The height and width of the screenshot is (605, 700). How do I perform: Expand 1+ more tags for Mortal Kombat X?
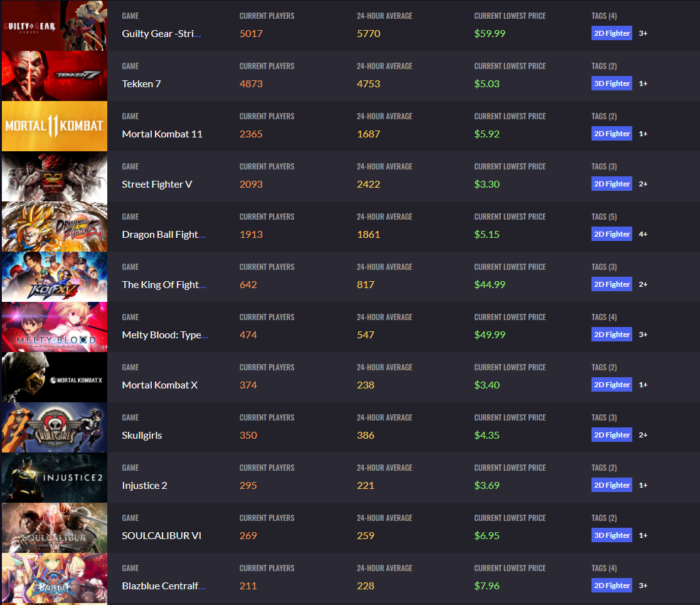tap(643, 385)
